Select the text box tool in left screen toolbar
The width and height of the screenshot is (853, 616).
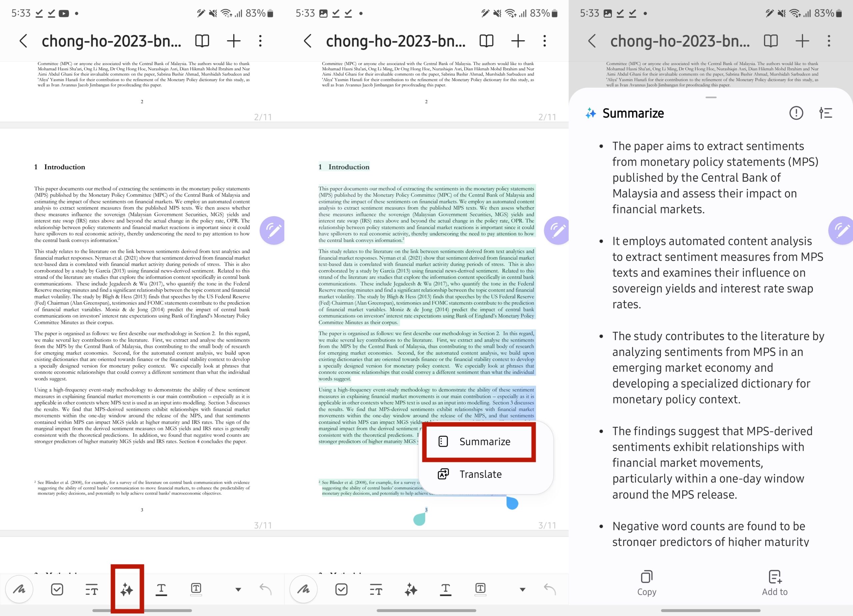click(x=196, y=589)
